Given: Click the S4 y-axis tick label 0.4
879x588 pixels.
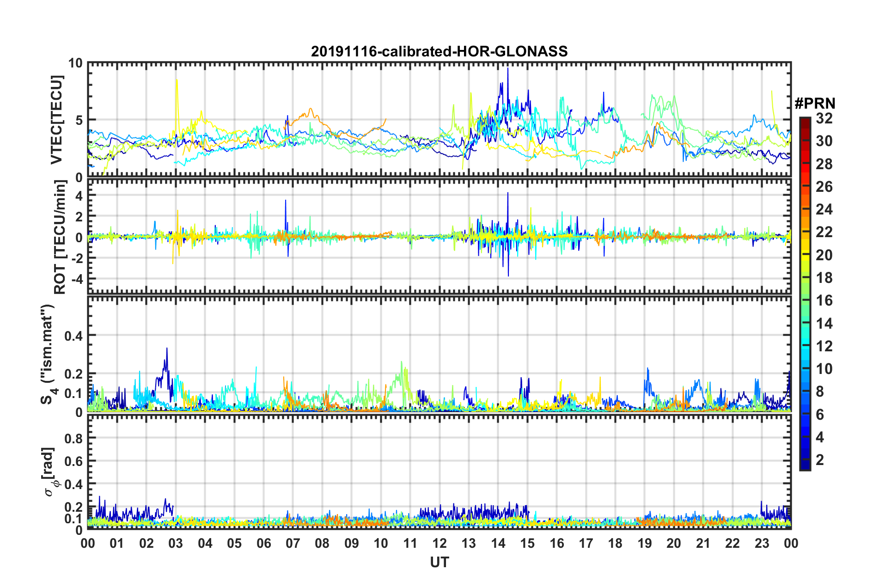Looking at the screenshot, I should [73, 335].
